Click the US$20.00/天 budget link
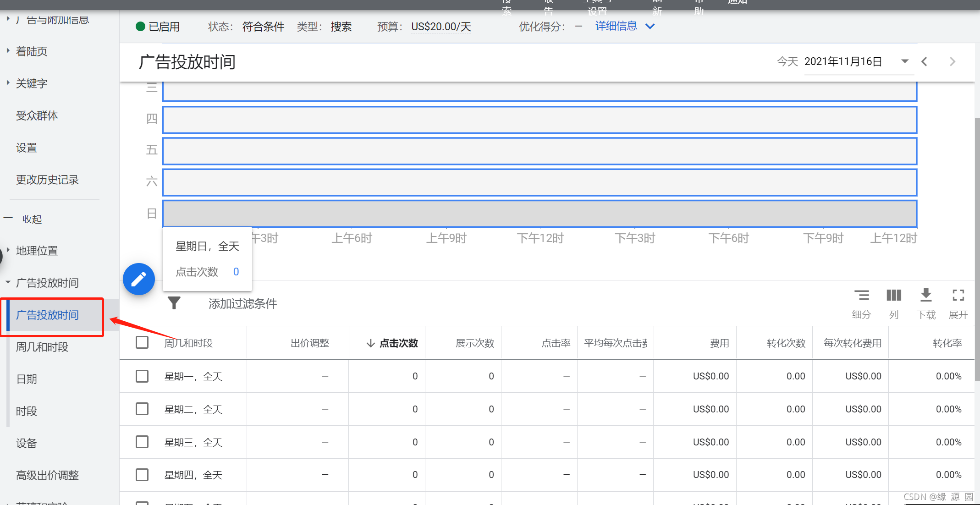Image resolution: width=980 pixels, height=505 pixels. coord(441,27)
